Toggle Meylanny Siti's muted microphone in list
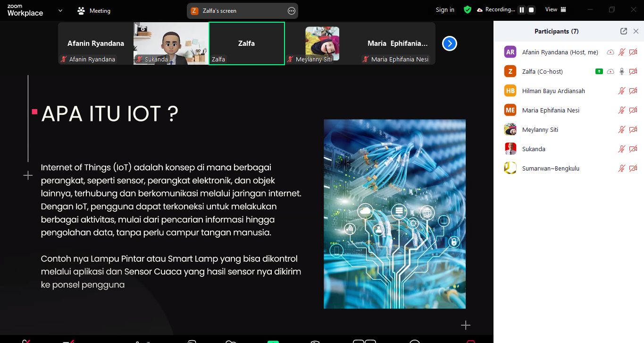 [x=622, y=129]
